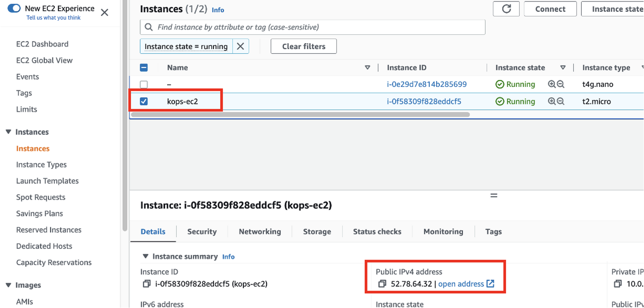Screen dimensions: 644x308
Task: Refresh the instances list
Action: [x=506, y=9]
